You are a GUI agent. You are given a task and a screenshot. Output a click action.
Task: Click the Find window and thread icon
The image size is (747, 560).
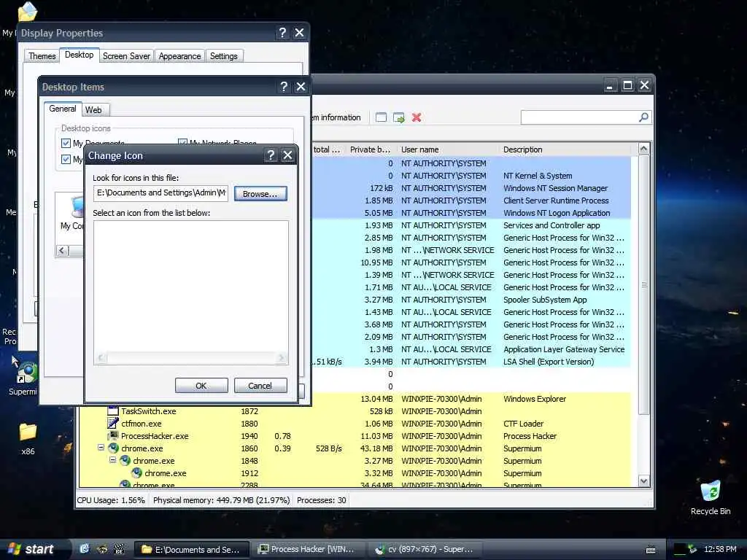tap(399, 117)
